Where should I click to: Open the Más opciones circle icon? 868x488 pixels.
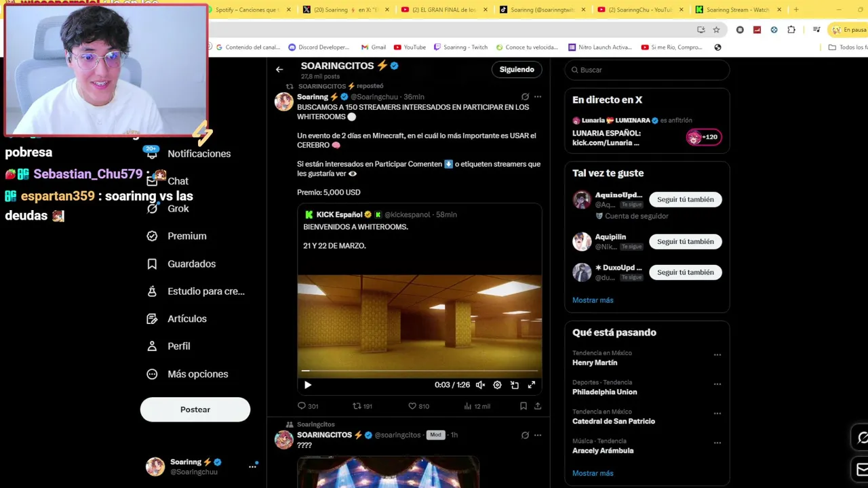pos(152,374)
